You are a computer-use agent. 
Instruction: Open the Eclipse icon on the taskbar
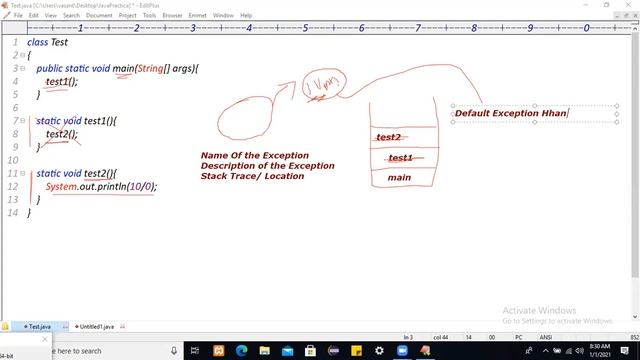[x=333, y=351]
